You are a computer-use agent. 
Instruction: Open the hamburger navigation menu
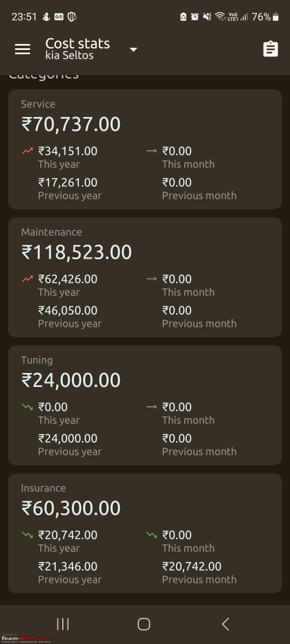tap(23, 49)
